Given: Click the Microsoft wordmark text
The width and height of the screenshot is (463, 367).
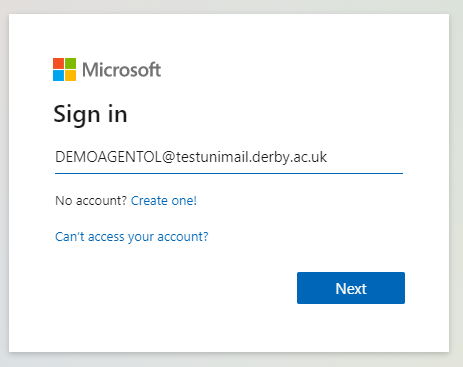Looking at the screenshot, I should 122,70.
